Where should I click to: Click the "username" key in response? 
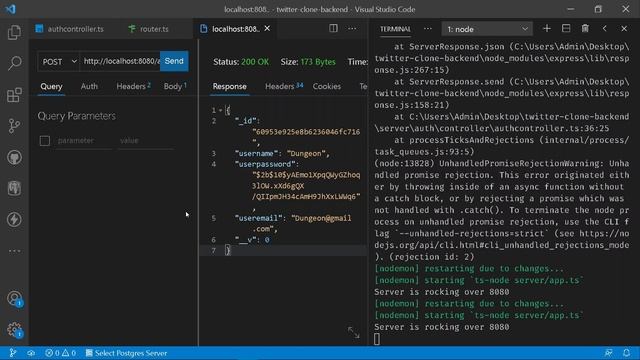click(x=256, y=153)
